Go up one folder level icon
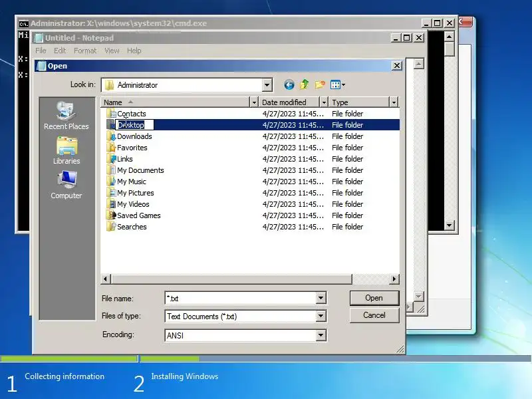Screen dimensions: 532x399 pos(305,84)
